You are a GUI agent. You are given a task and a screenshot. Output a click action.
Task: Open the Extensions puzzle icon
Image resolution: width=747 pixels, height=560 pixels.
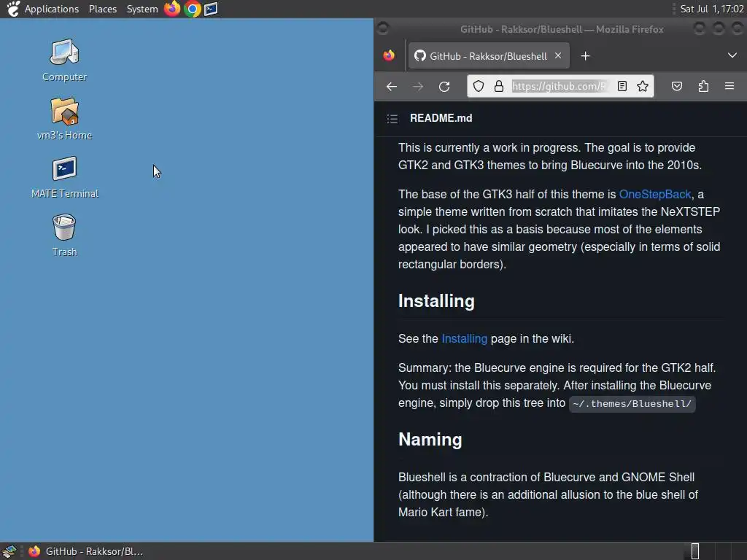[x=703, y=86]
